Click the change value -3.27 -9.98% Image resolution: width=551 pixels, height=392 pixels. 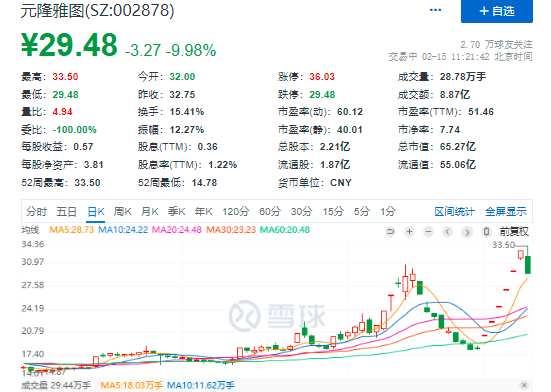pos(170,50)
